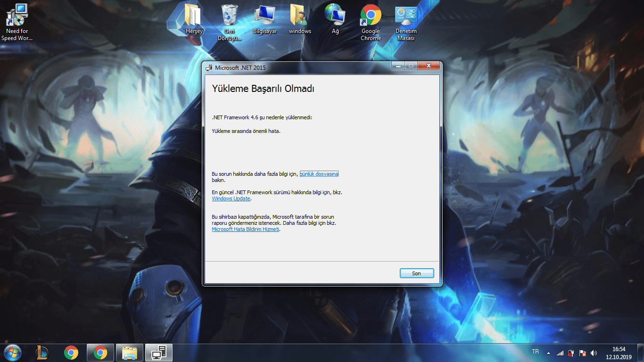
Task: Click the battery power tray icon
Action: click(571, 353)
